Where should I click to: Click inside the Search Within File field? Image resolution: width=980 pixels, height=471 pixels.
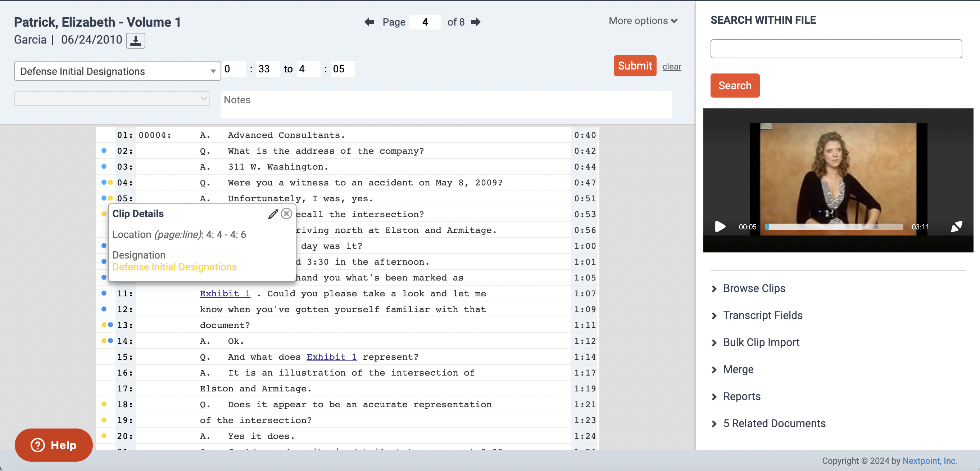(836, 48)
